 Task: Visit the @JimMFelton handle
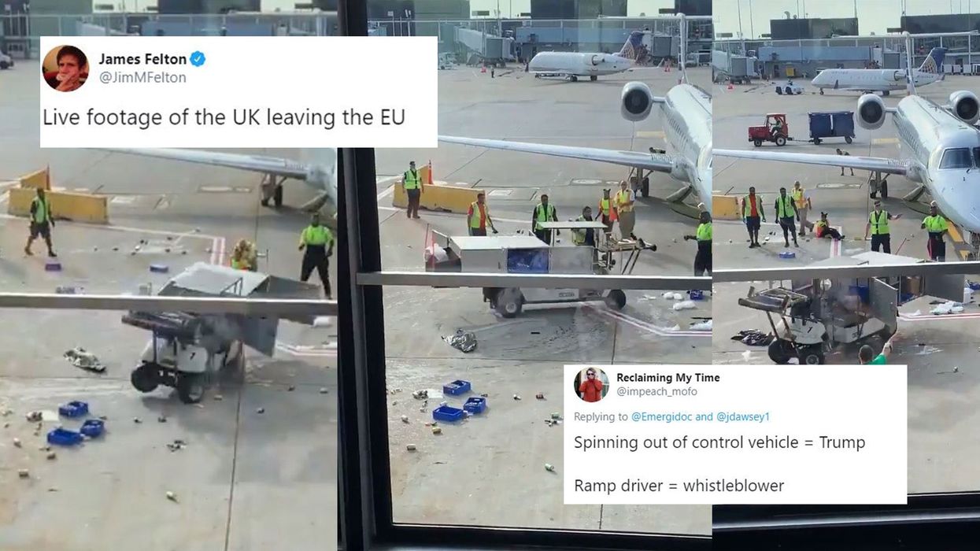(x=142, y=78)
